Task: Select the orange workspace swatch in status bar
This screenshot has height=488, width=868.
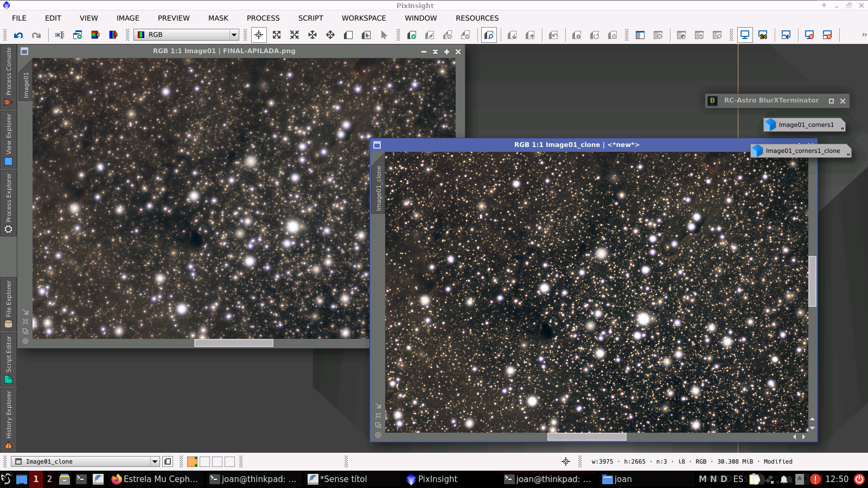Action: [192, 461]
